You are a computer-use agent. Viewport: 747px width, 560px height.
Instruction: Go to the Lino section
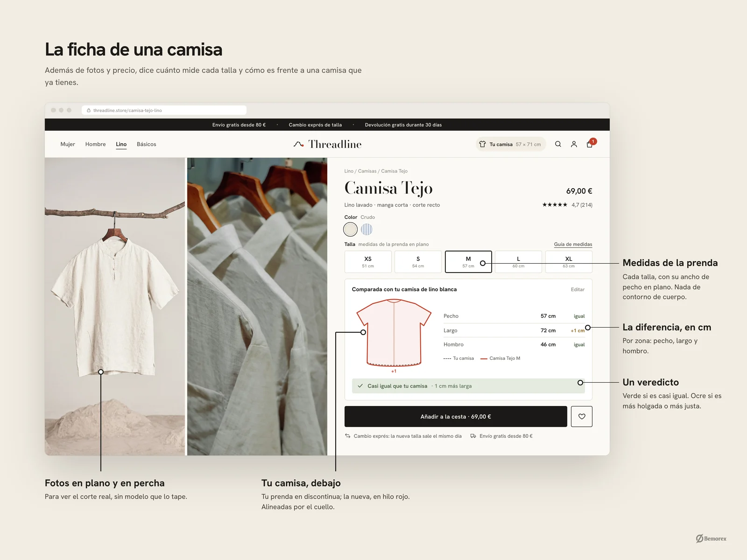[121, 144]
